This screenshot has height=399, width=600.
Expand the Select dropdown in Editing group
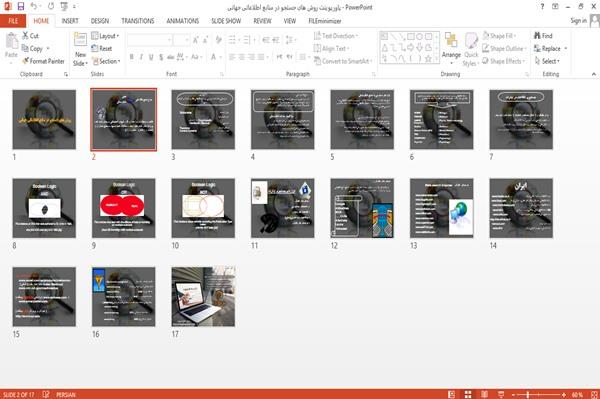point(547,61)
